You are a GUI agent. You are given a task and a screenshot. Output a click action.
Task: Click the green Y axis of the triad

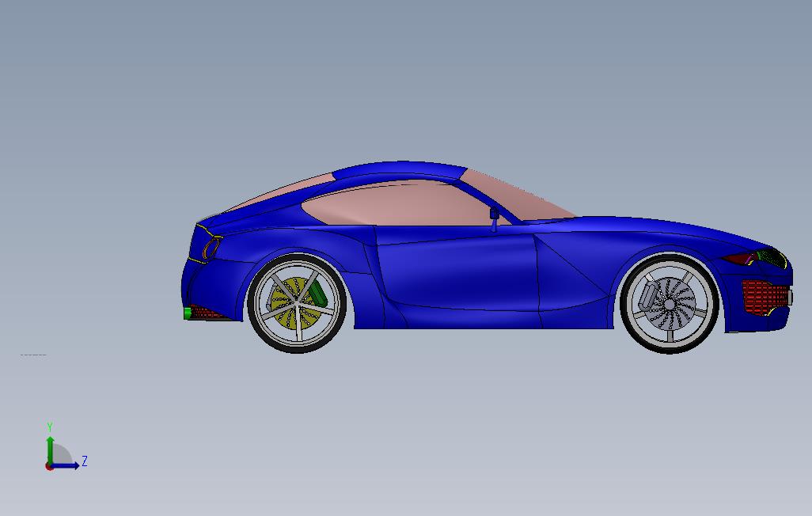tap(50, 450)
